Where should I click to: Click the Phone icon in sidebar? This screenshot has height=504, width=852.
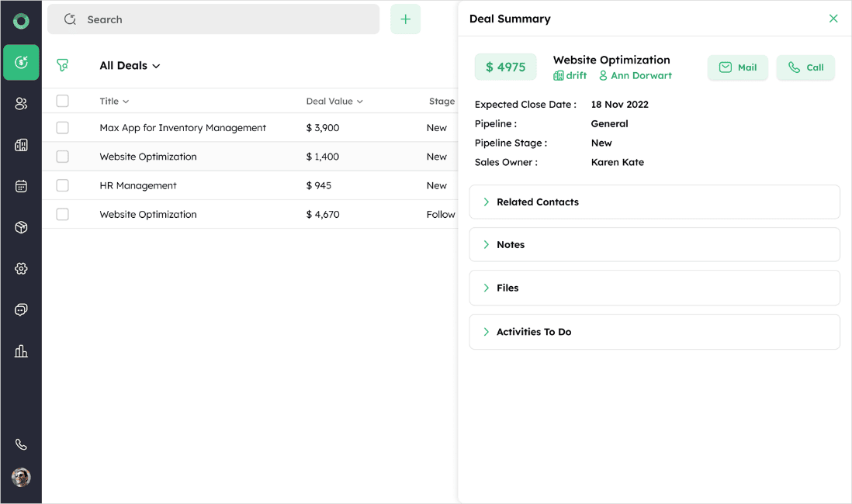pos(21,444)
